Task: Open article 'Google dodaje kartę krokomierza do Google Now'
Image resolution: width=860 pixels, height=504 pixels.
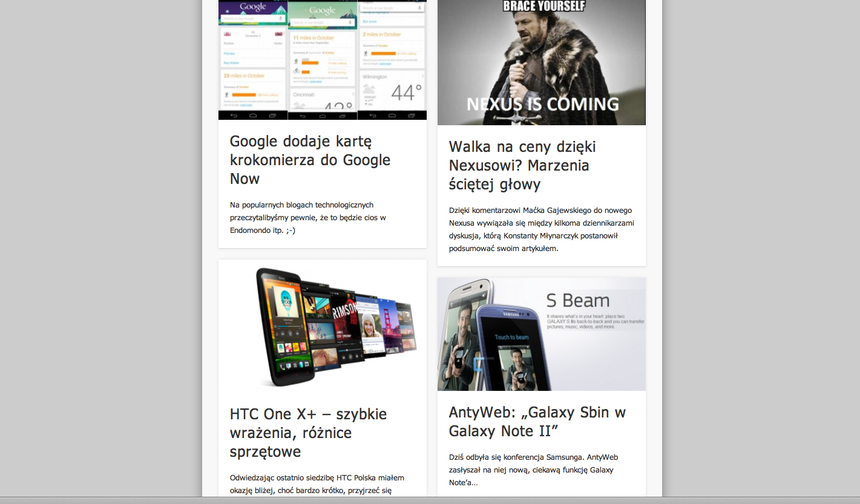Action: click(x=310, y=160)
